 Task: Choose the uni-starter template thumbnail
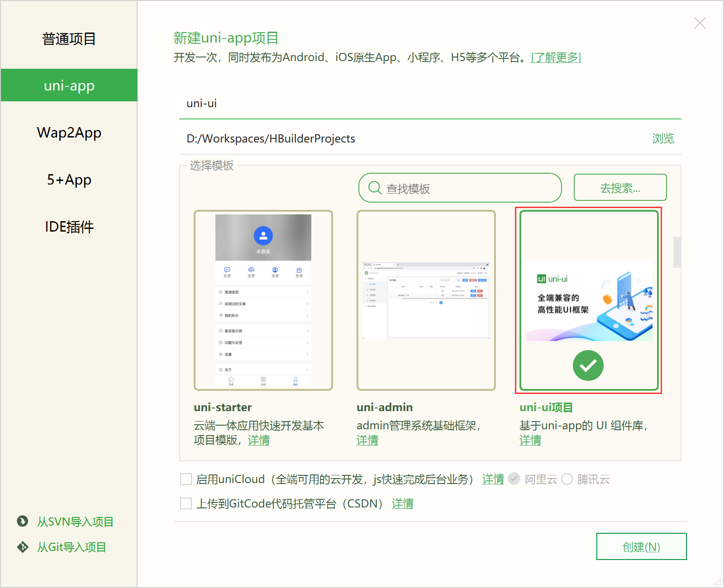click(263, 300)
